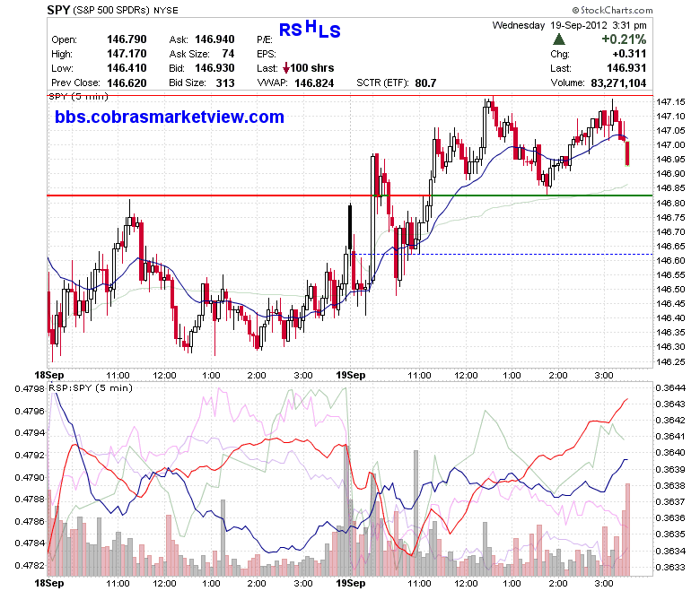
Task: Click the +0.21% percent change
Action: click(624, 39)
